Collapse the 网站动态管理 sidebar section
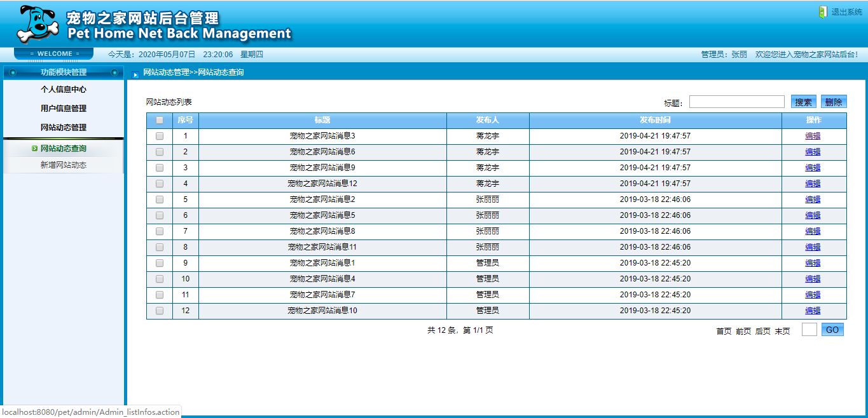This screenshot has width=868, height=418. [x=64, y=128]
